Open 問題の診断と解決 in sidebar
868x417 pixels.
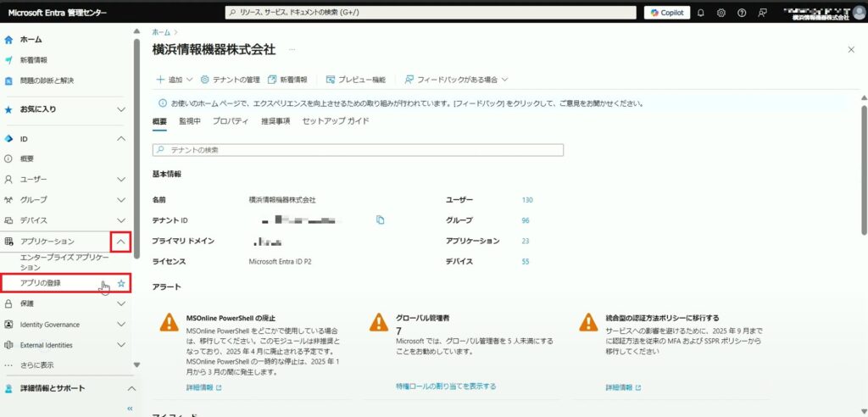47,81
